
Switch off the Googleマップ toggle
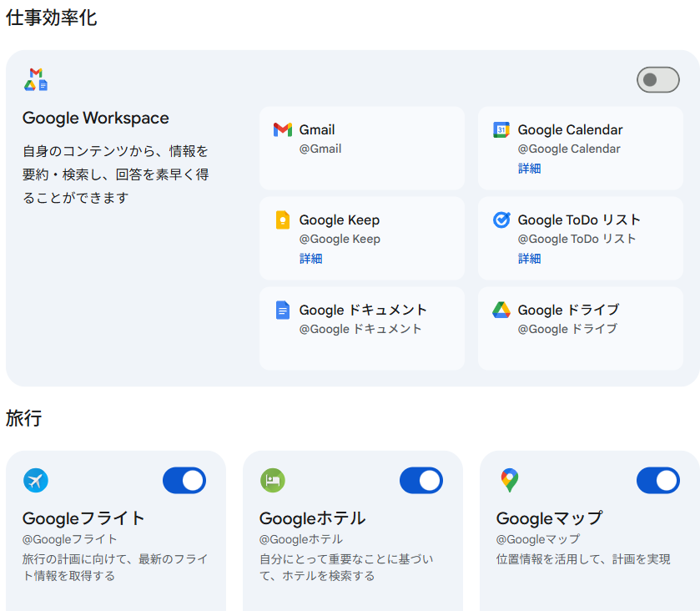[658, 481]
